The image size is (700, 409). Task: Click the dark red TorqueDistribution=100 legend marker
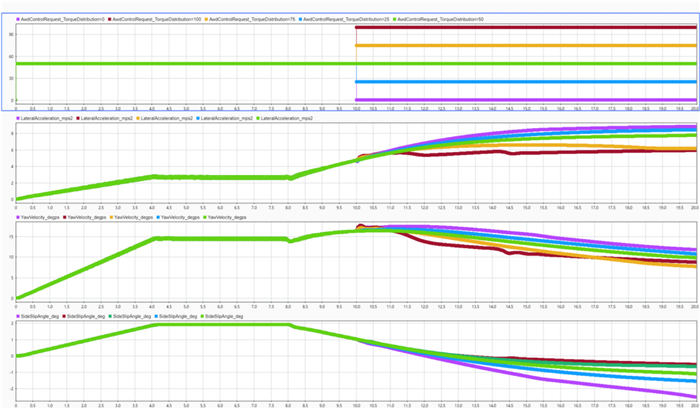(109, 18)
